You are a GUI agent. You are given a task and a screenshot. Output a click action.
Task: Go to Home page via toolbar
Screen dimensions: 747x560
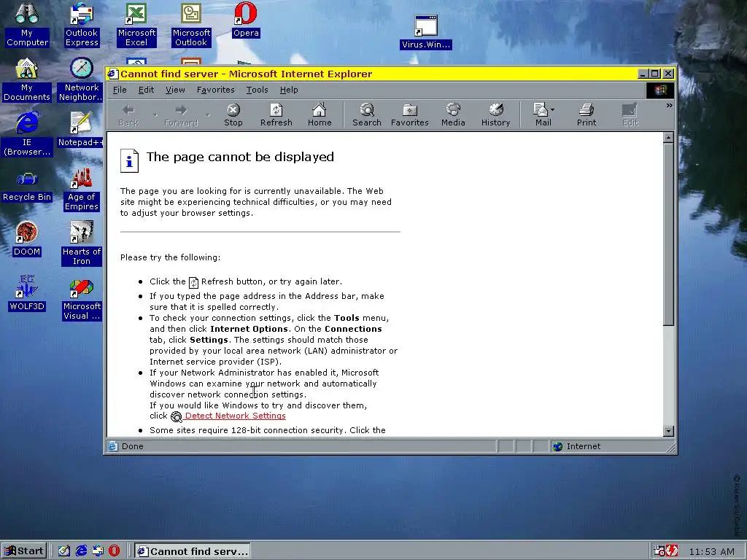click(x=320, y=115)
